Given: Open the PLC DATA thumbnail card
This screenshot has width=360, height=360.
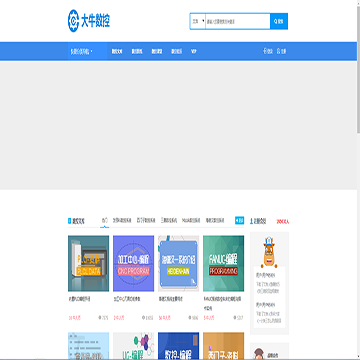Looking at the screenshot, I should click(x=88, y=263).
